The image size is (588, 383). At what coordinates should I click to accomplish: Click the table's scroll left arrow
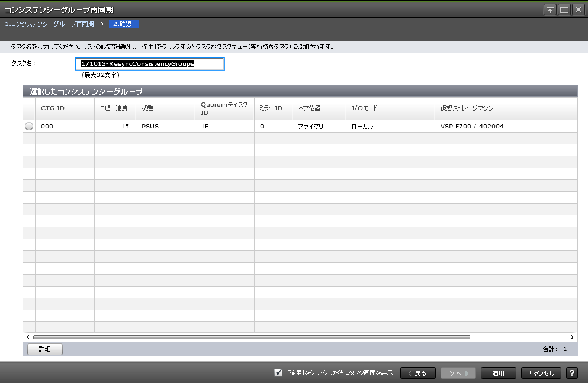[28, 336]
